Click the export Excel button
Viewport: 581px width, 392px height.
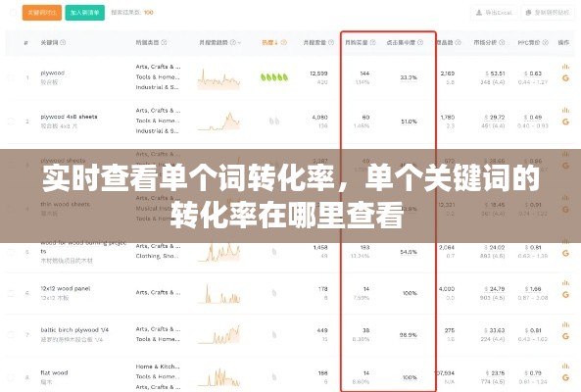click(495, 13)
